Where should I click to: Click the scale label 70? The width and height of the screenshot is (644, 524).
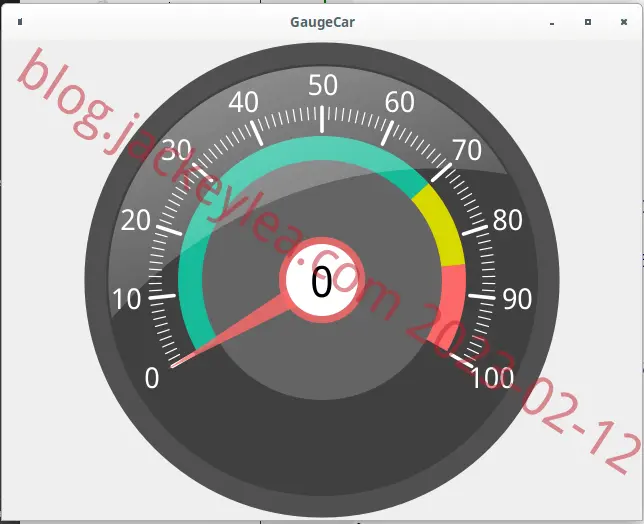[x=467, y=149]
